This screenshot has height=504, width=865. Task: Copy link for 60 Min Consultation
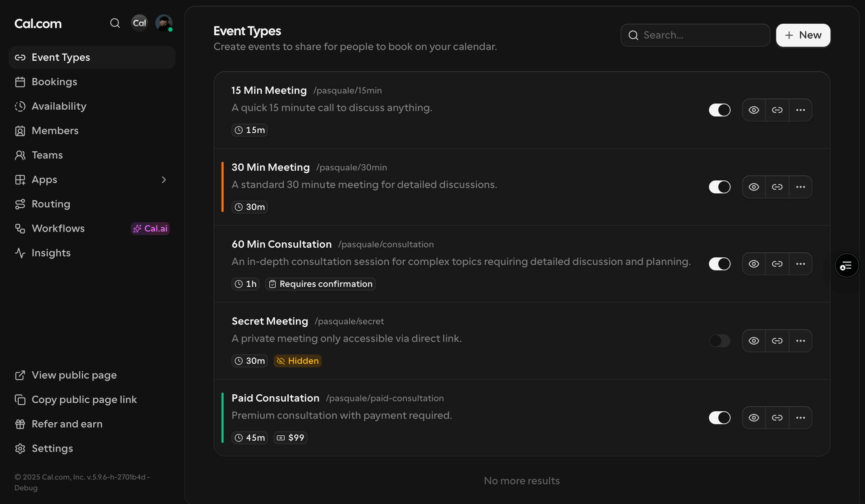[777, 264]
